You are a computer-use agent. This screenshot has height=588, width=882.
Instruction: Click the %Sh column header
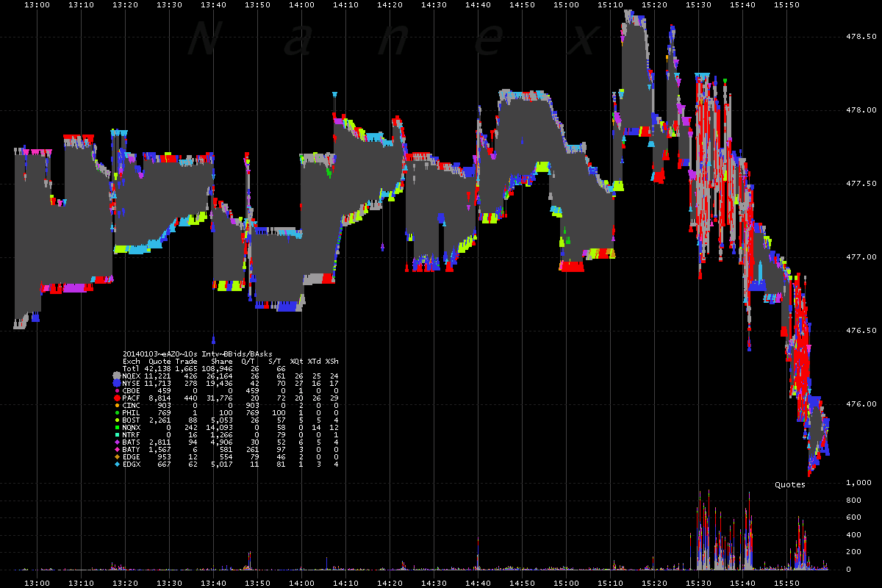332,361
